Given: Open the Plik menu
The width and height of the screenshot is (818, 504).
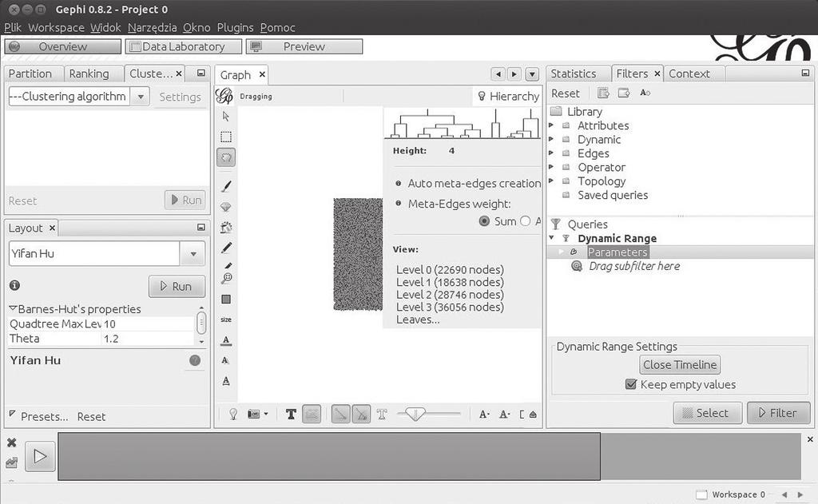Looking at the screenshot, I should point(13,28).
